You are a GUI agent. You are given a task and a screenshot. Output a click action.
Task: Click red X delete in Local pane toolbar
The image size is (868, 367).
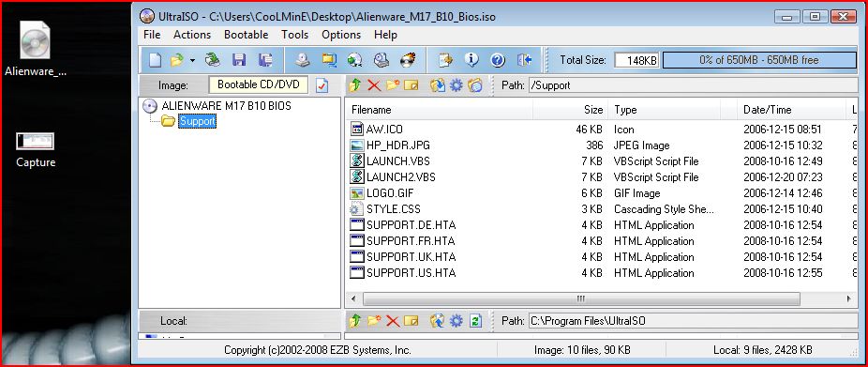click(393, 320)
